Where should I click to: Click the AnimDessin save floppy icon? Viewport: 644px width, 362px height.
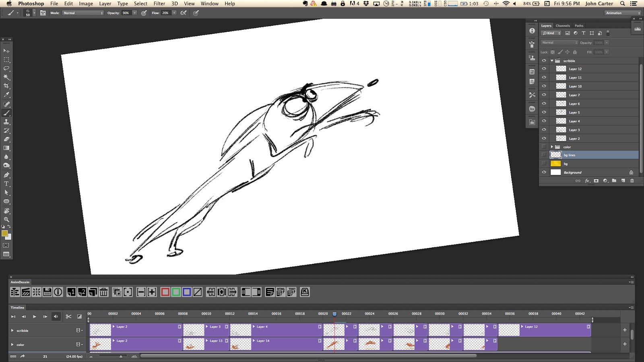47,292
